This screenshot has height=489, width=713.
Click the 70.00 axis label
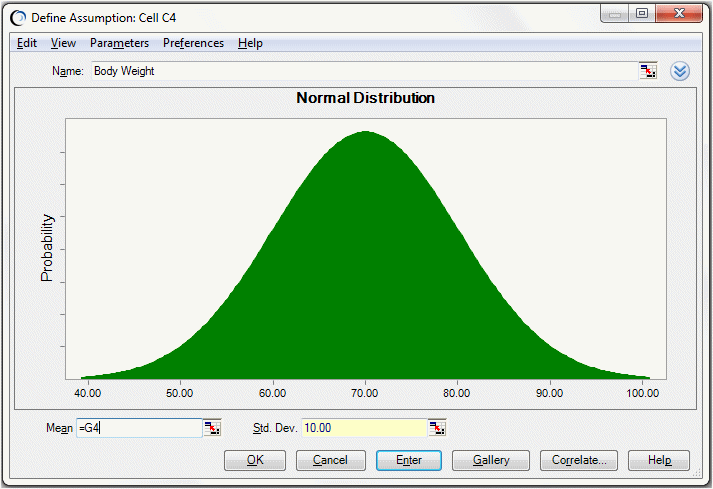365,393
